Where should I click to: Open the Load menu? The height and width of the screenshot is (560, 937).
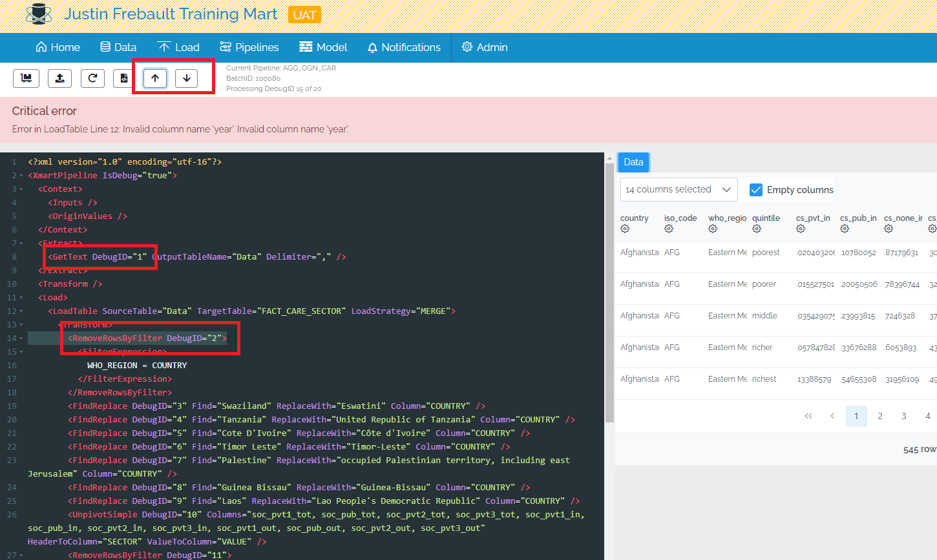pos(178,47)
